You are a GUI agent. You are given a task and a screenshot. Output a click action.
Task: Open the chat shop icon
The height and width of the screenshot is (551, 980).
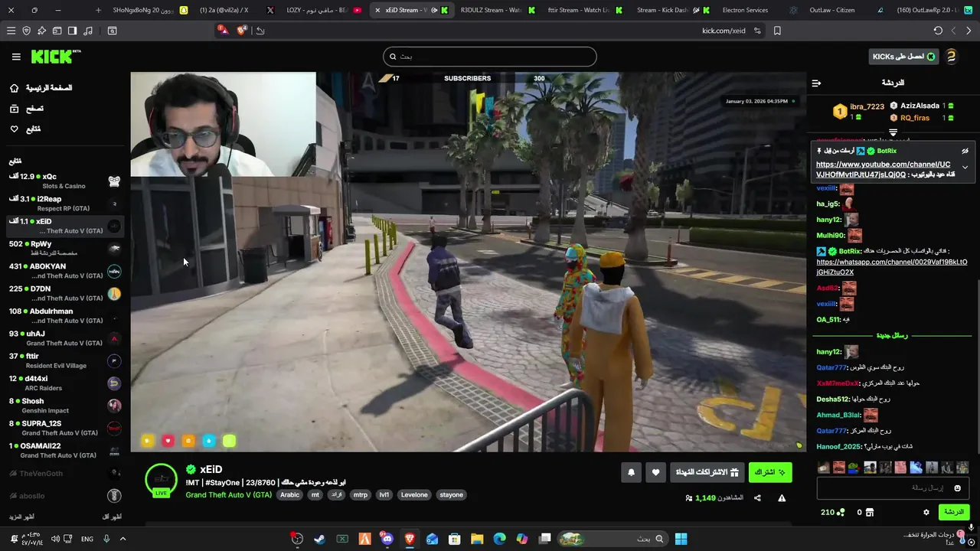point(869,512)
